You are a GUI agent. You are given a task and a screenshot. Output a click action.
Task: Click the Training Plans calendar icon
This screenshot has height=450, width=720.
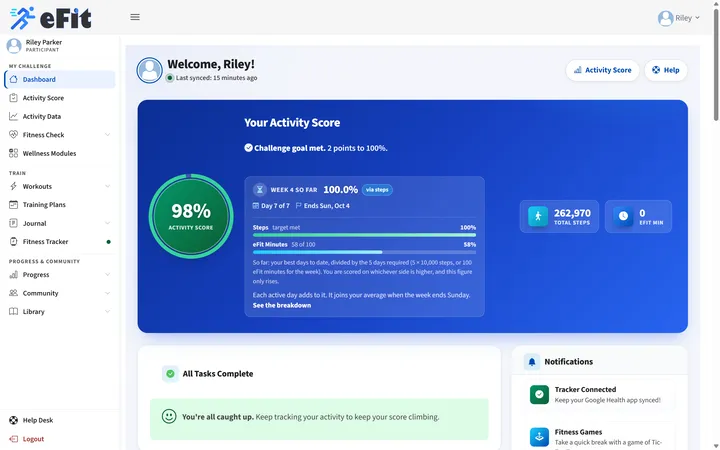(13, 204)
